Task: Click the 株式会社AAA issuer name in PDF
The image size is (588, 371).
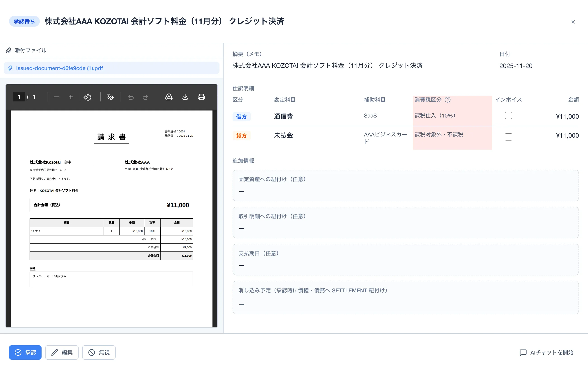Action: [137, 162]
